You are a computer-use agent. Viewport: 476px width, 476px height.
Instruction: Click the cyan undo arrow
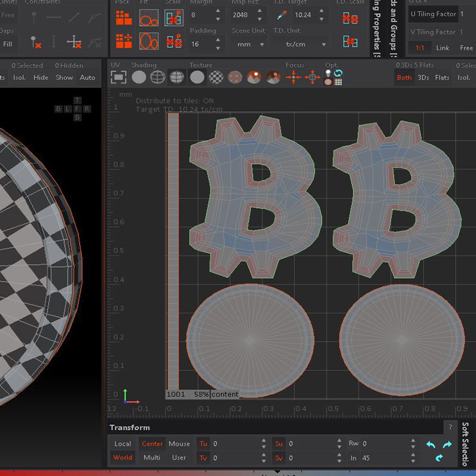coord(431,444)
